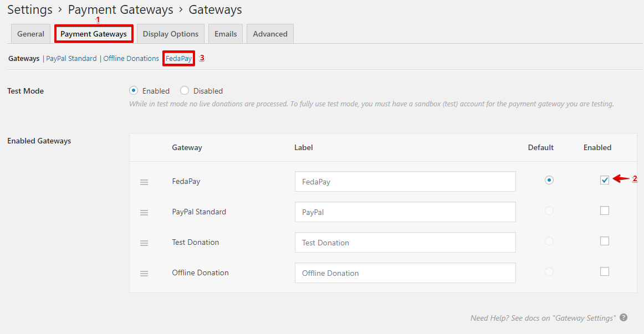Open the help question mark icon

[623, 317]
